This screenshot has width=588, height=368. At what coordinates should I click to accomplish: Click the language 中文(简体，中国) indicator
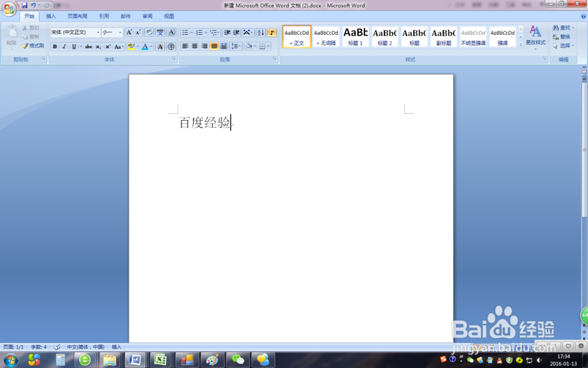[x=85, y=347]
